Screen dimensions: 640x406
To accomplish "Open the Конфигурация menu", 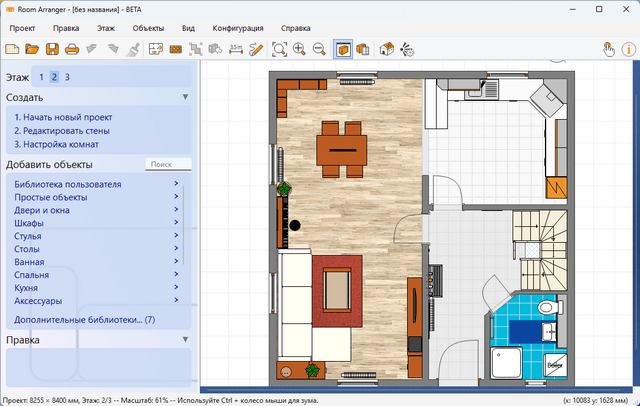I will coord(236,28).
